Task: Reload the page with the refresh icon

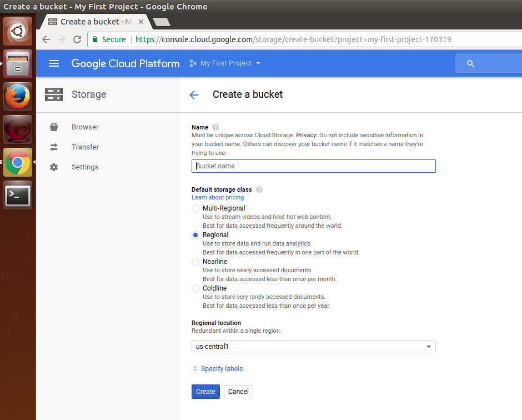Action: click(77, 39)
